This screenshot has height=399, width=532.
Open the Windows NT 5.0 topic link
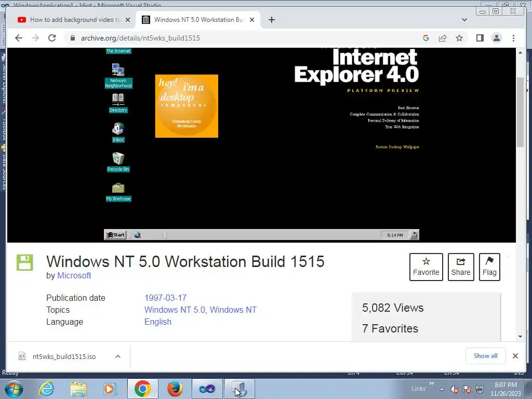[175, 310]
